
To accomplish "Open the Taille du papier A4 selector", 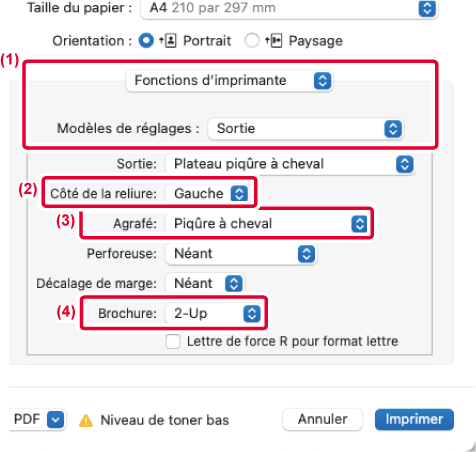I will 289,8.
